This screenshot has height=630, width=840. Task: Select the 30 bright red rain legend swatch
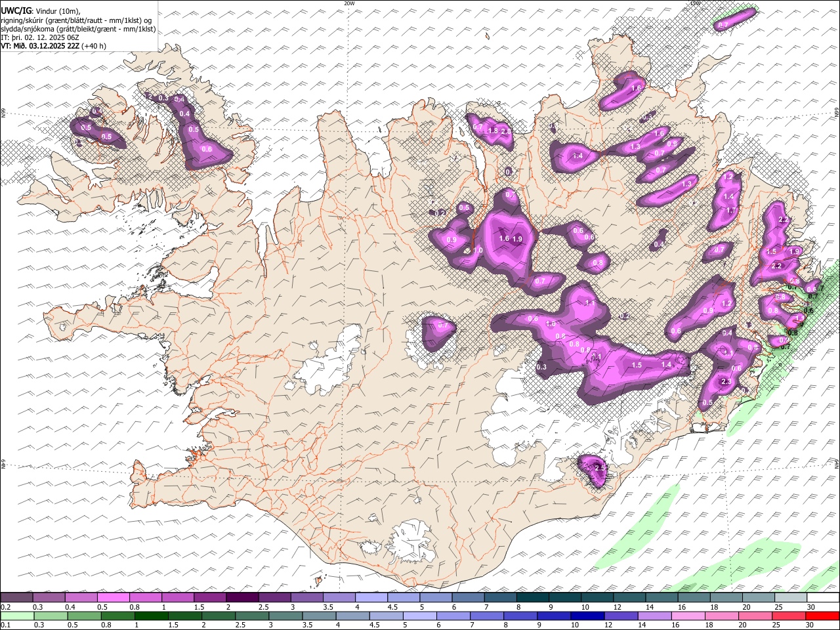point(822,616)
